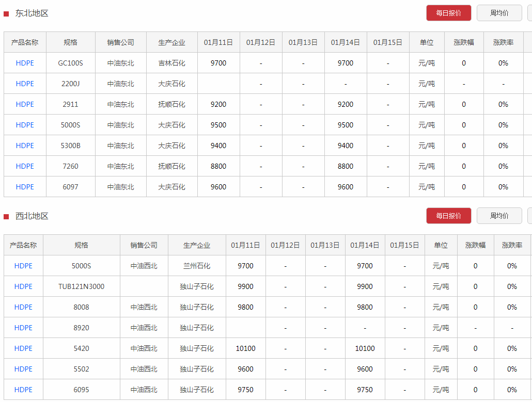Viewport: 532px width, 402px height.
Task: Open HDPE link in TUB121N3000 row
Action: (23, 286)
